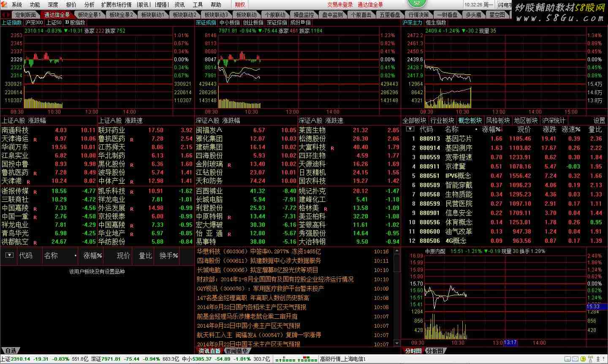Select the 风格板块 tab
The width and height of the screenshot is (608, 364).
tap(498, 120)
